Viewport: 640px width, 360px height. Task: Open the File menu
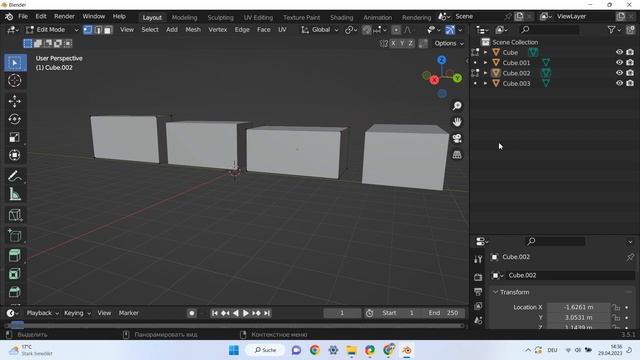coord(23,17)
